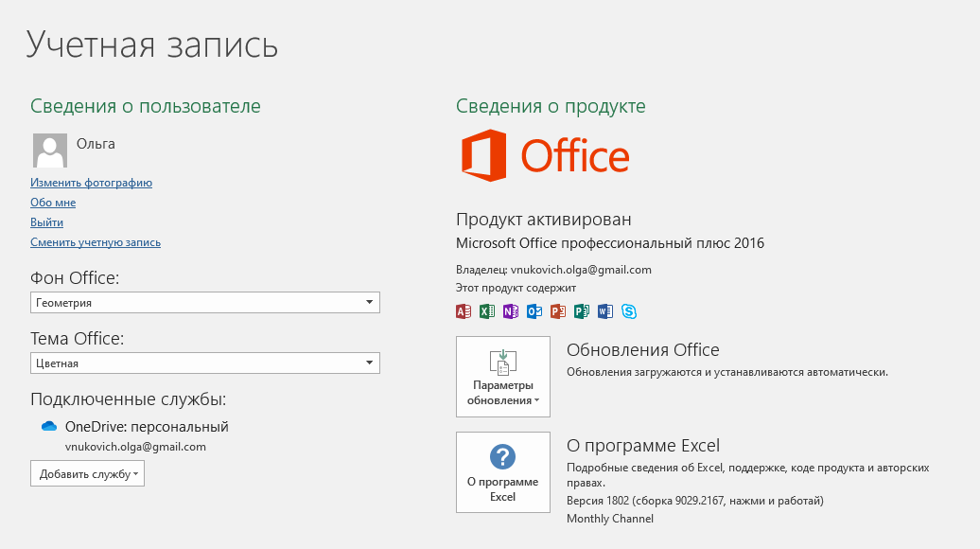The height and width of the screenshot is (549, 980).
Task: Click the Office logo
Action: coord(545,156)
